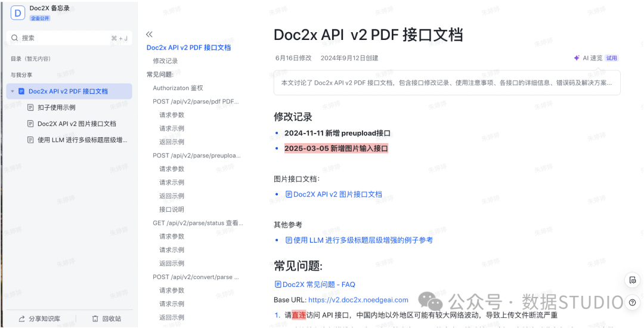Open Doc2X 常见问题 - FAQ link
Viewport: 644px width, 328px height.
(318, 284)
